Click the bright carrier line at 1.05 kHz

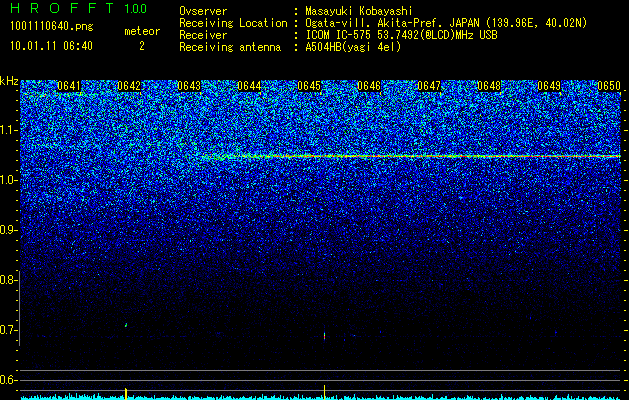pyautogui.click(x=409, y=156)
